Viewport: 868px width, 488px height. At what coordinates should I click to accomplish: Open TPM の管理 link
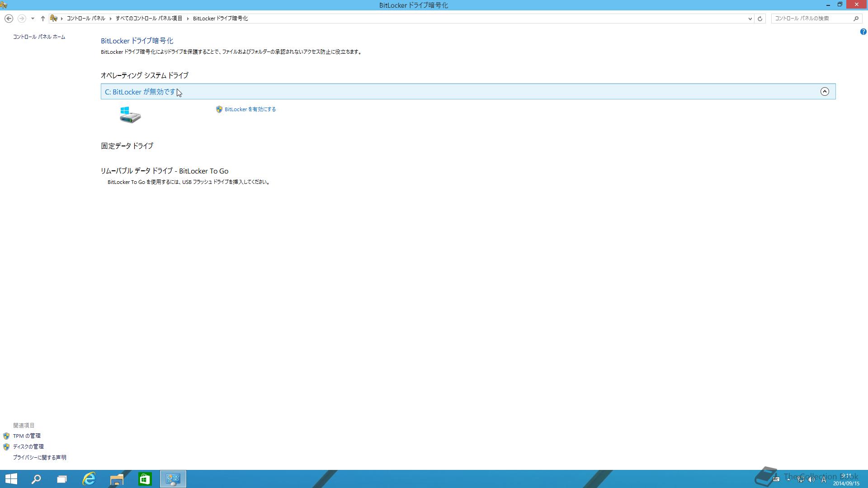[27, 436]
